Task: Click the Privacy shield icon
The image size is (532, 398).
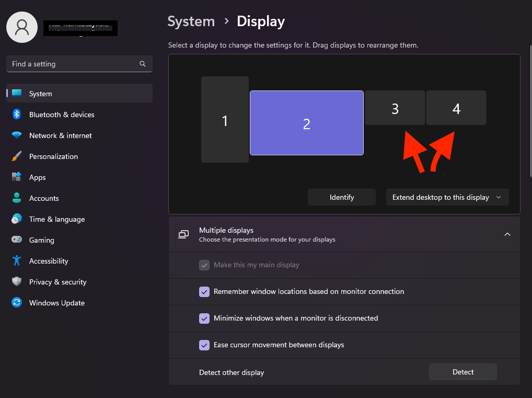Action: (17, 281)
